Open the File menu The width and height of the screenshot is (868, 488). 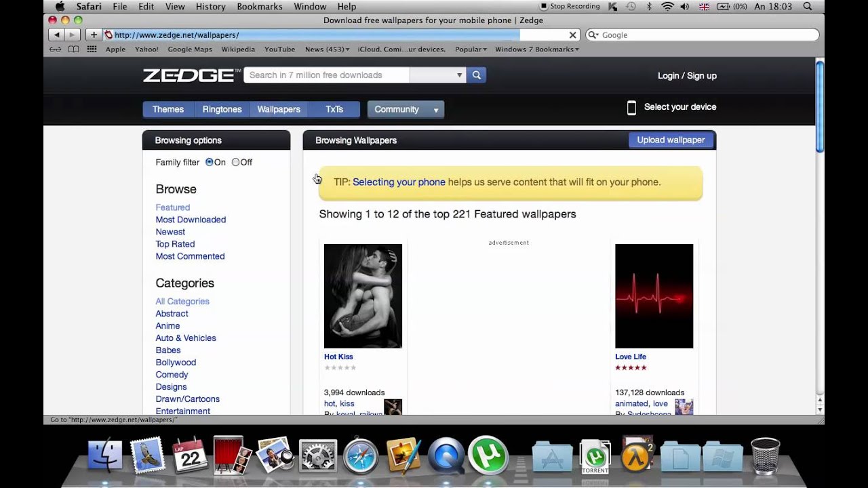[x=120, y=6]
